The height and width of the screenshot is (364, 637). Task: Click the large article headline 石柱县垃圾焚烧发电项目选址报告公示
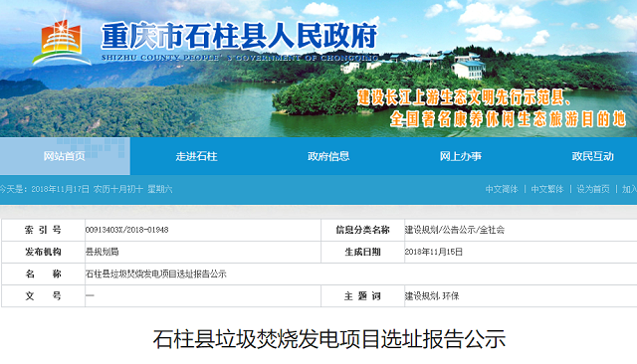pos(329,339)
